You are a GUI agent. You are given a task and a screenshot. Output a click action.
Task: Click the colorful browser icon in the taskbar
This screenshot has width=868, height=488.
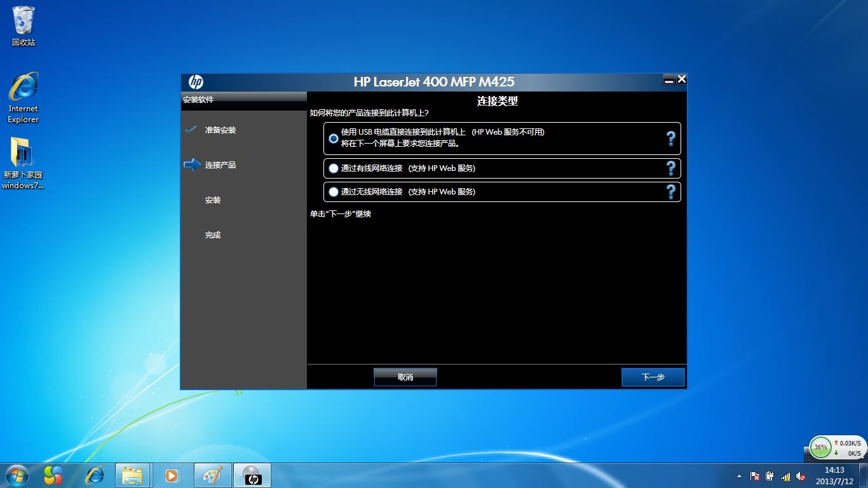tap(53, 475)
